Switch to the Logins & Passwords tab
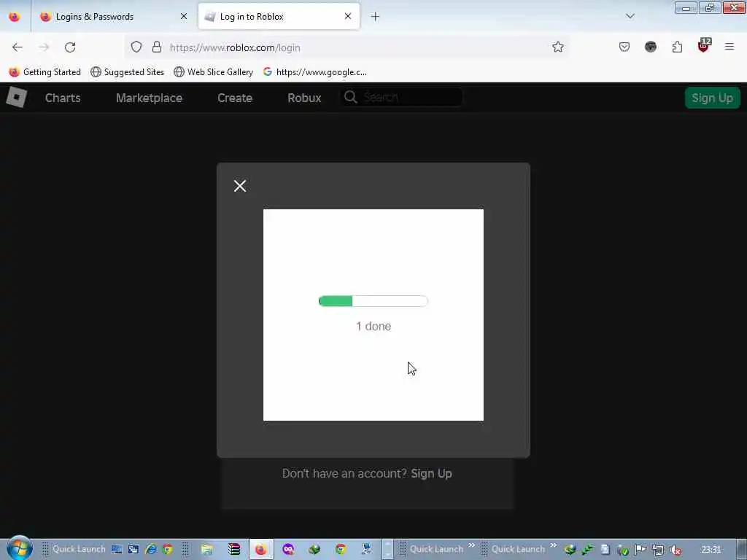747x560 pixels. coord(112,17)
